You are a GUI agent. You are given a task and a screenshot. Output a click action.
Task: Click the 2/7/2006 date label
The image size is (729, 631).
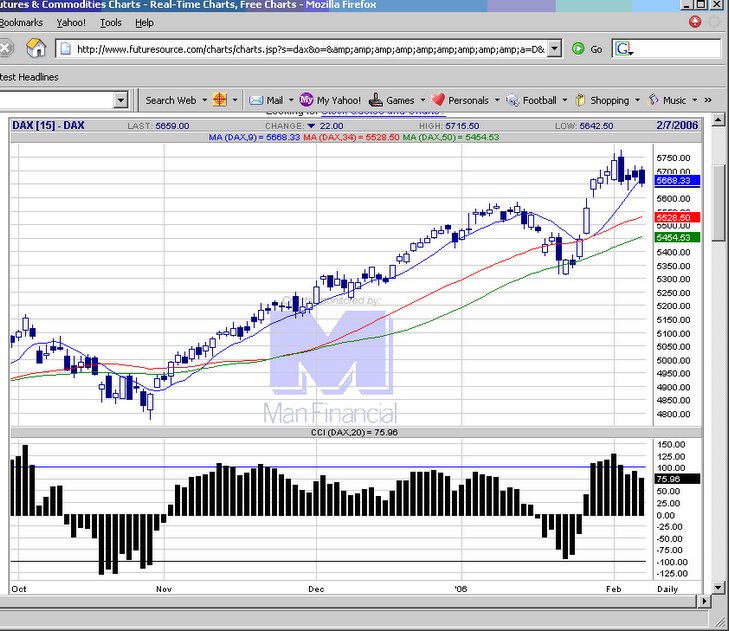677,125
